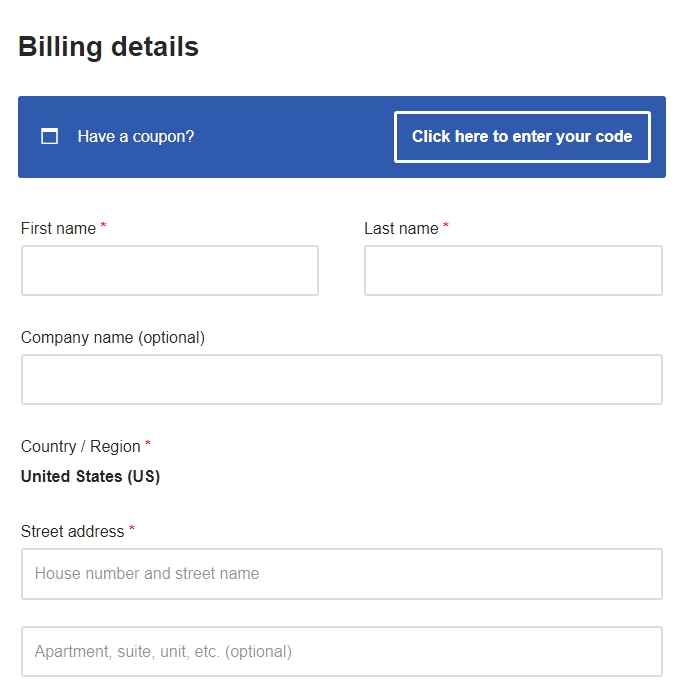Select the Company name text box
Viewport: 697px width, 690px height.
click(342, 379)
